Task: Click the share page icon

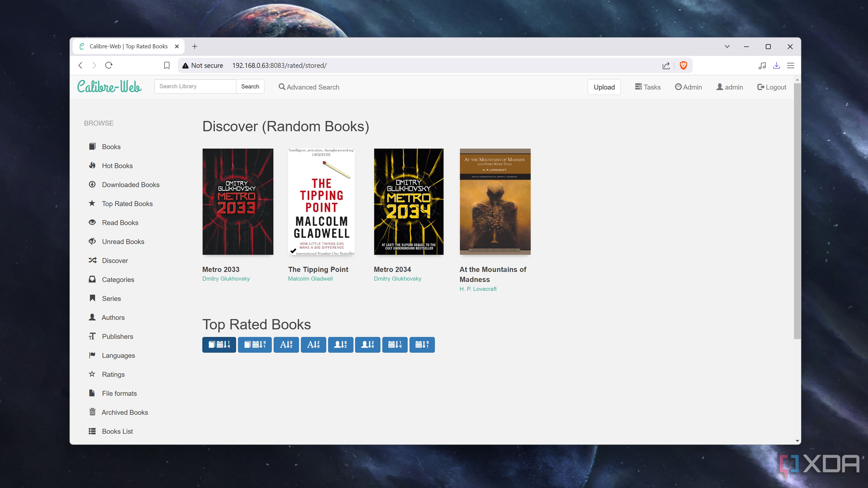Action: pyautogui.click(x=666, y=66)
